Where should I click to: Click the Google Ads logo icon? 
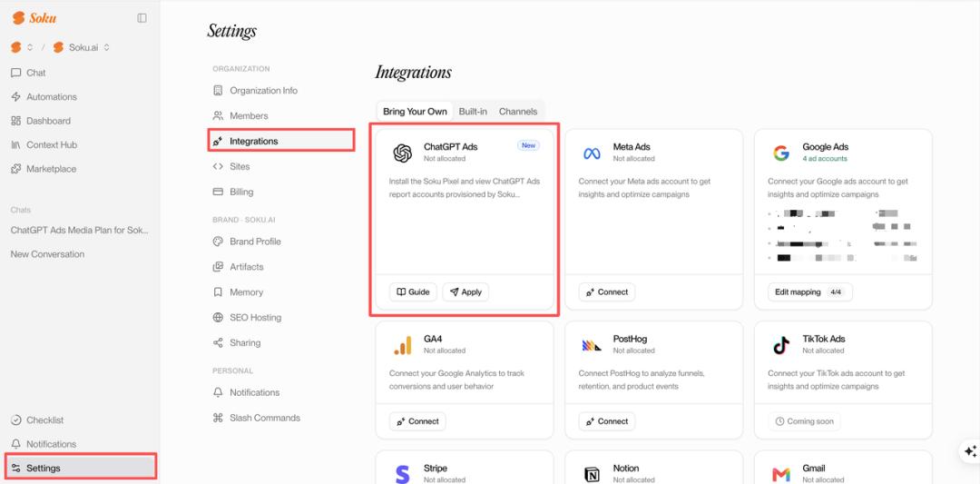pyautogui.click(x=780, y=153)
